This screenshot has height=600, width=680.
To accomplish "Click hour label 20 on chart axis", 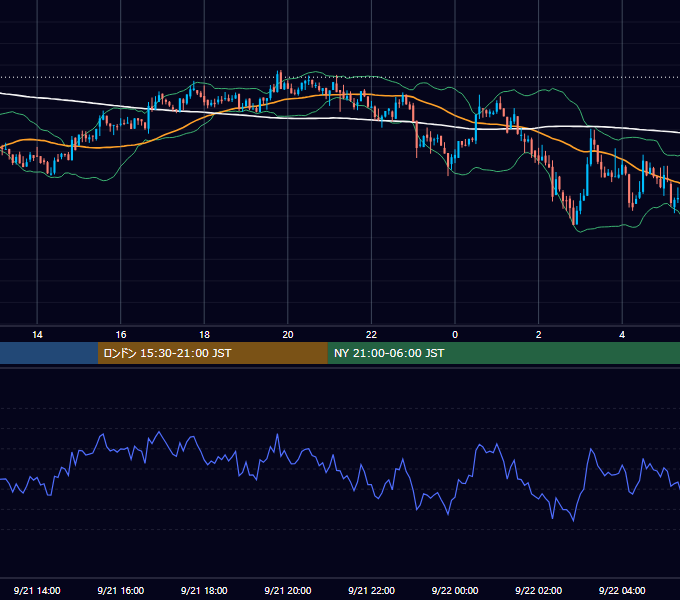I will coord(288,335).
